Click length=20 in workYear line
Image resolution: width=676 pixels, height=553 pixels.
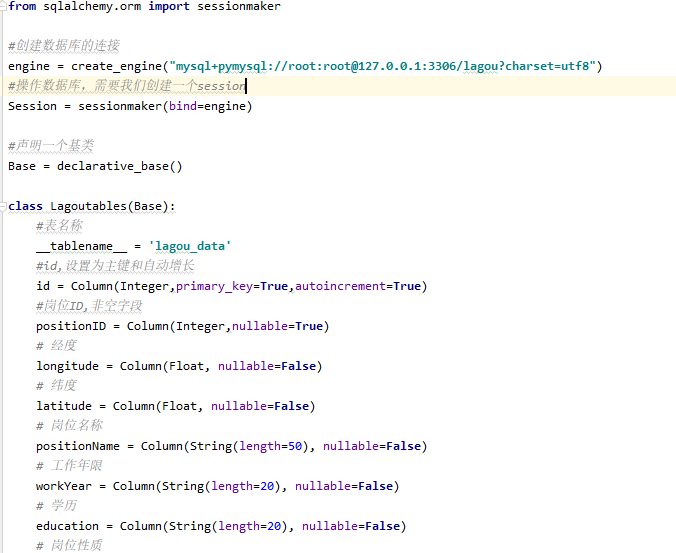[243, 486]
